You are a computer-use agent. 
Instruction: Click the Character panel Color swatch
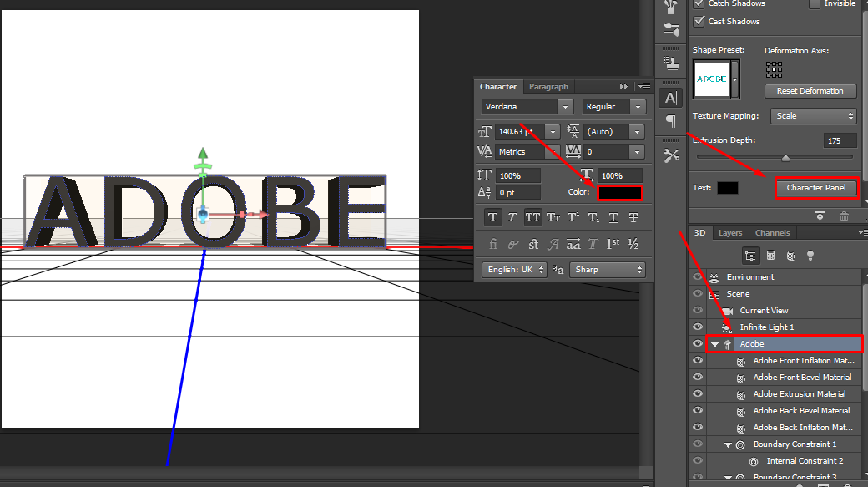pyautogui.click(x=619, y=192)
